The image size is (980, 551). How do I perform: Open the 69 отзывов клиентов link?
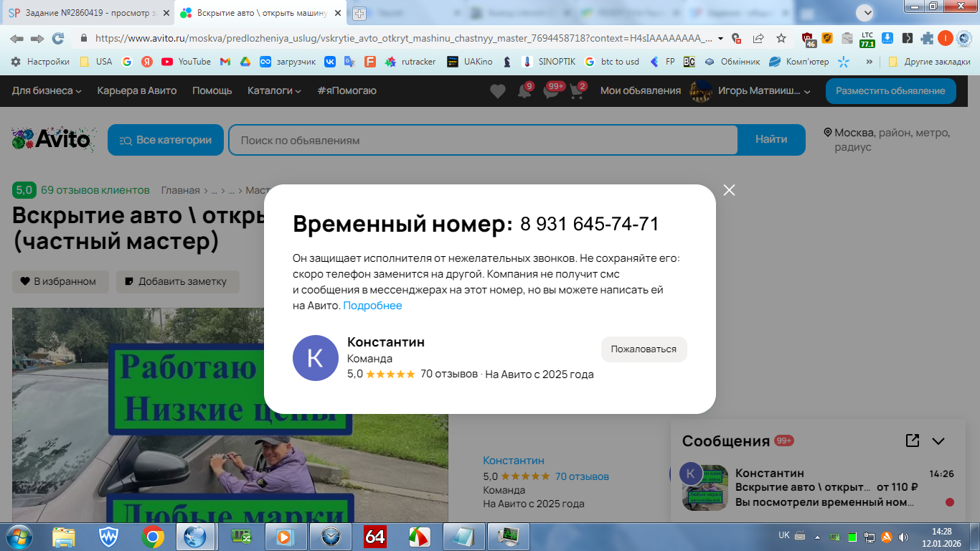tap(95, 190)
